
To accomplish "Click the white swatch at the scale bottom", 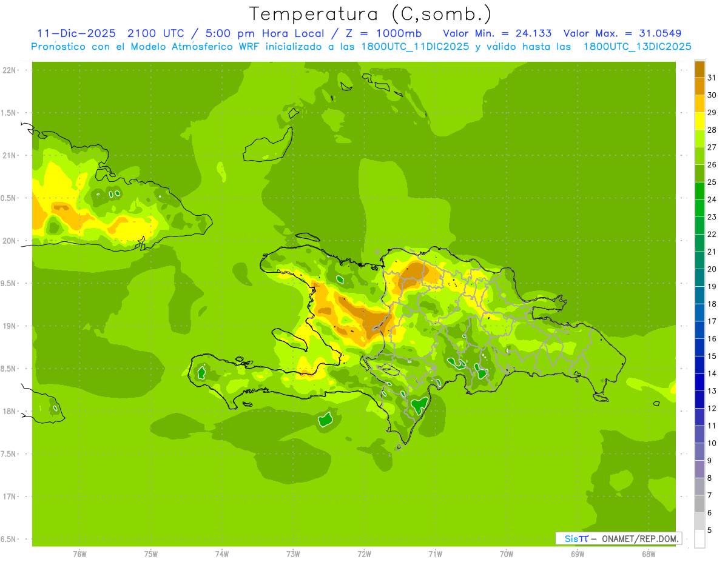I will click(x=699, y=539).
